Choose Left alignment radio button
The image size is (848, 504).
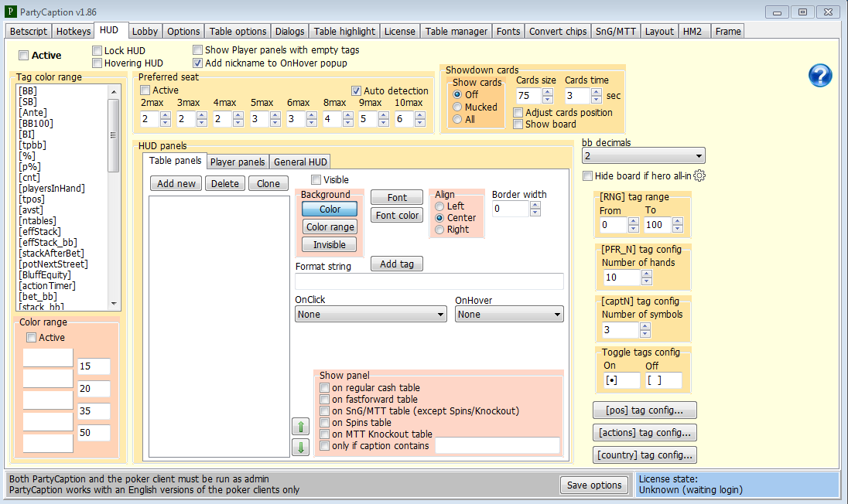click(x=439, y=206)
